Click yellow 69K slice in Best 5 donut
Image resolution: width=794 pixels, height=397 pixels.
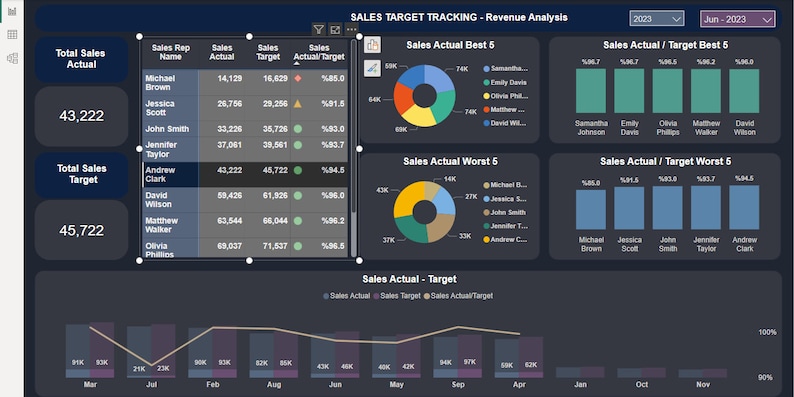tap(419, 116)
